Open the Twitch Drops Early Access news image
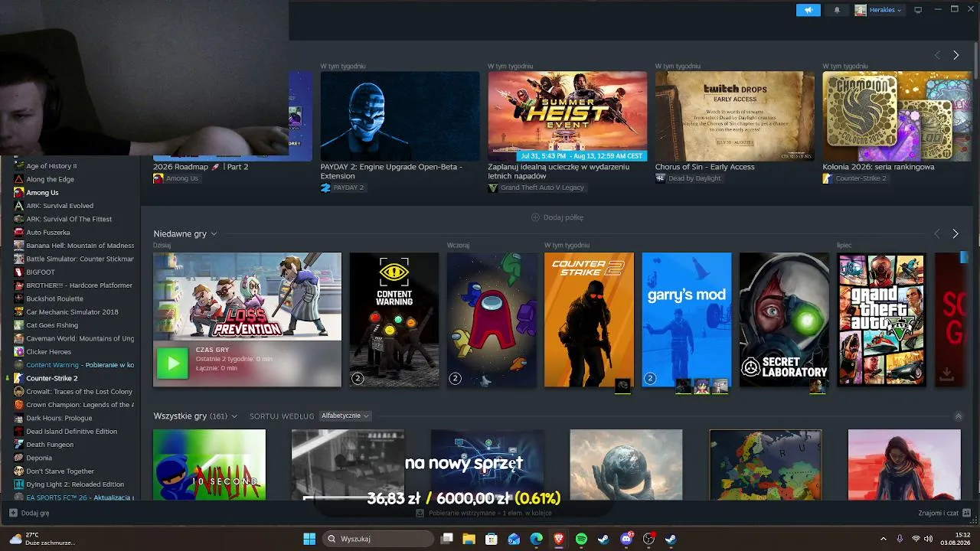The height and width of the screenshot is (551, 980). point(734,116)
